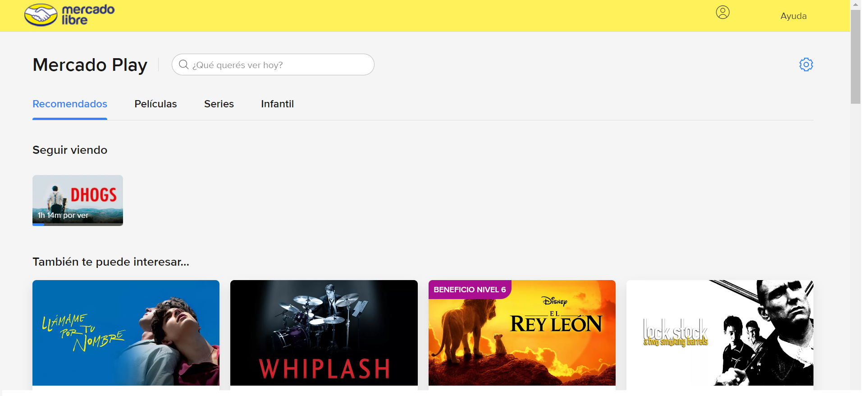868x396 pixels.
Task: Click the 'Seguir viendo' heading
Action: pos(70,150)
